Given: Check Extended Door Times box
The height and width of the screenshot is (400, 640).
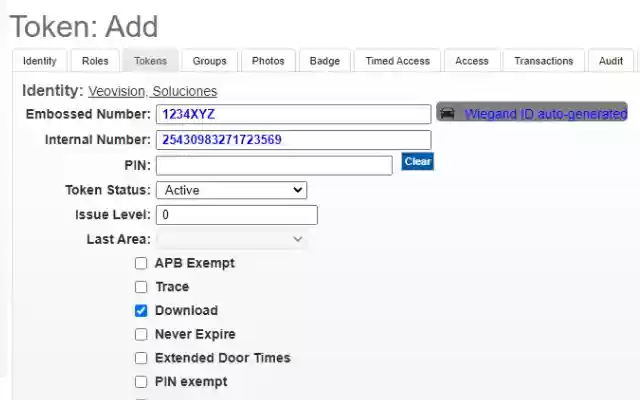Looking at the screenshot, I should tap(141, 358).
